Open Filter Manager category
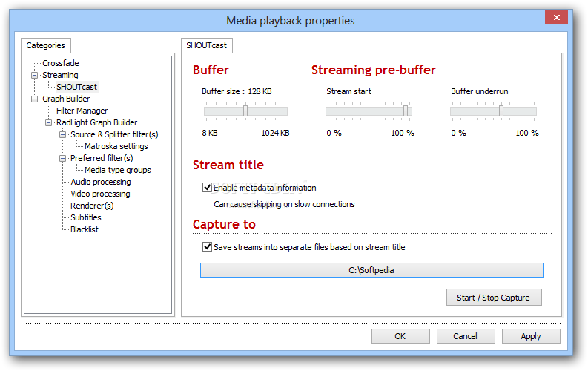This screenshot has width=588, height=371. (x=82, y=111)
